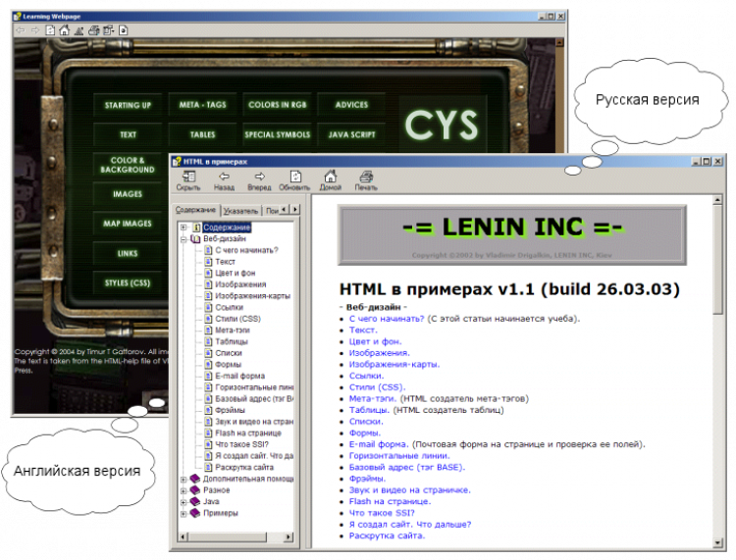Show more tabs with right tab-strip arrow
The width and height of the screenshot is (736, 560).
pyautogui.click(x=294, y=209)
